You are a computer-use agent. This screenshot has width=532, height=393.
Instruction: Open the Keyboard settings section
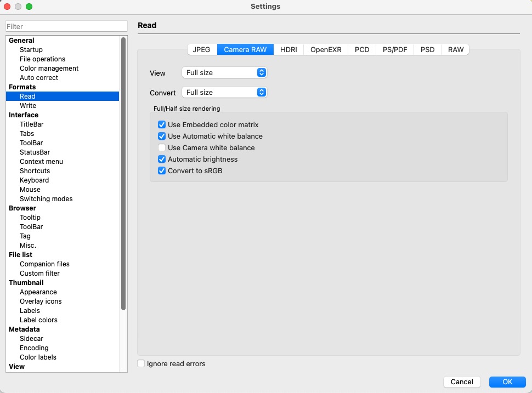[34, 180]
